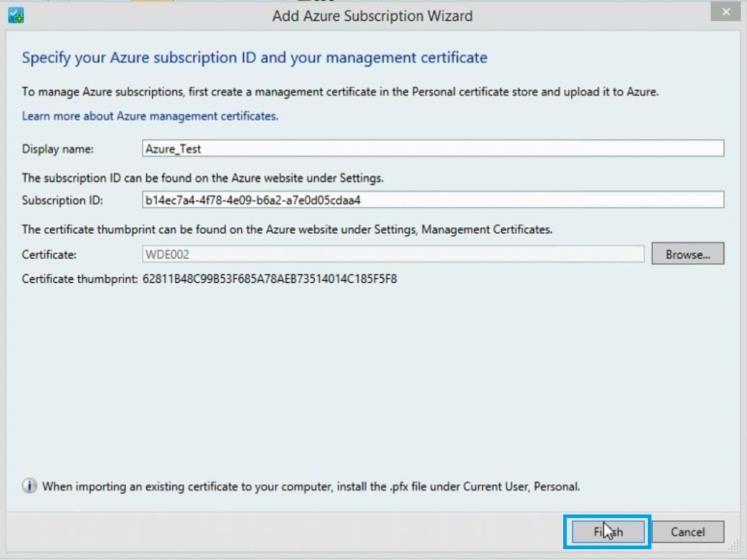
Task: Click the 'To manage Azure subscriptions' instruction text
Action: pyautogui.click(x=340, y=92)
